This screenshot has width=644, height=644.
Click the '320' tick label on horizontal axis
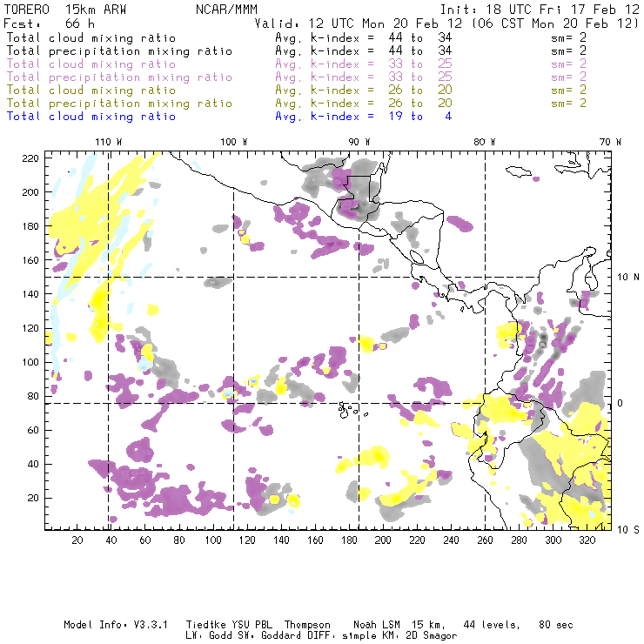587,540
